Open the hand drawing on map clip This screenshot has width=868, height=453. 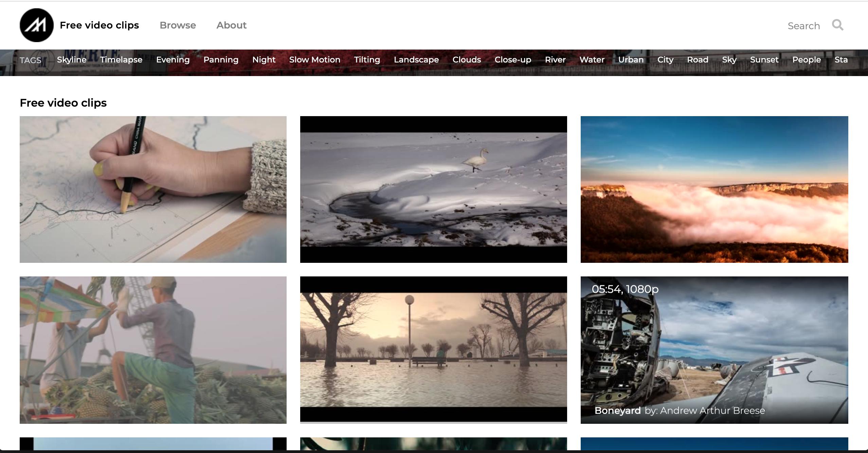[x=153, y=189]
